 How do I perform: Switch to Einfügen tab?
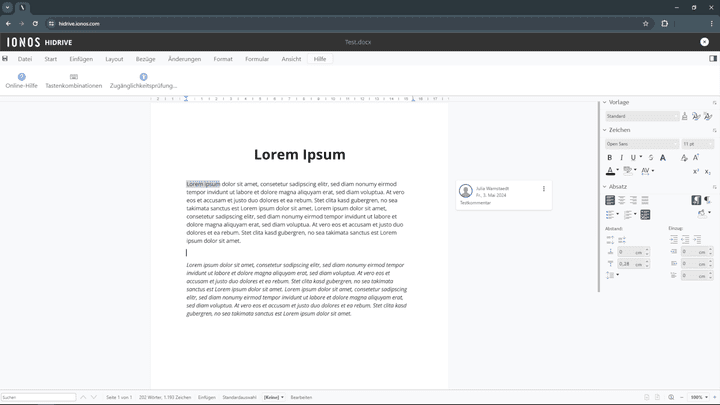[81, 59]
